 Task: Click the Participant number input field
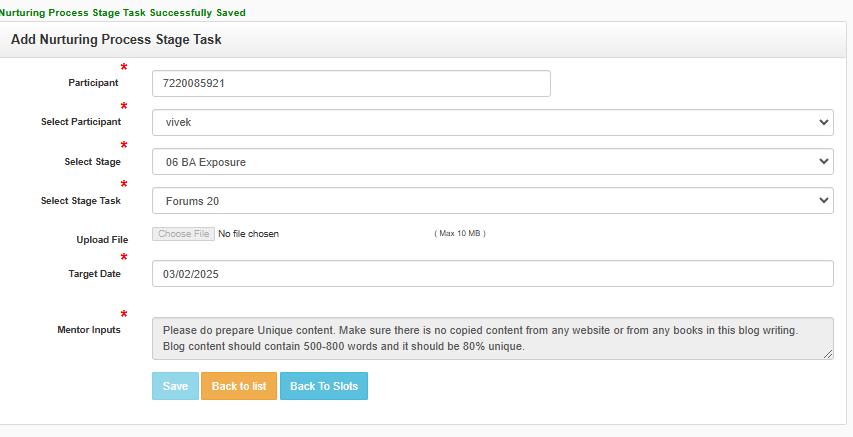coord(351,84)
